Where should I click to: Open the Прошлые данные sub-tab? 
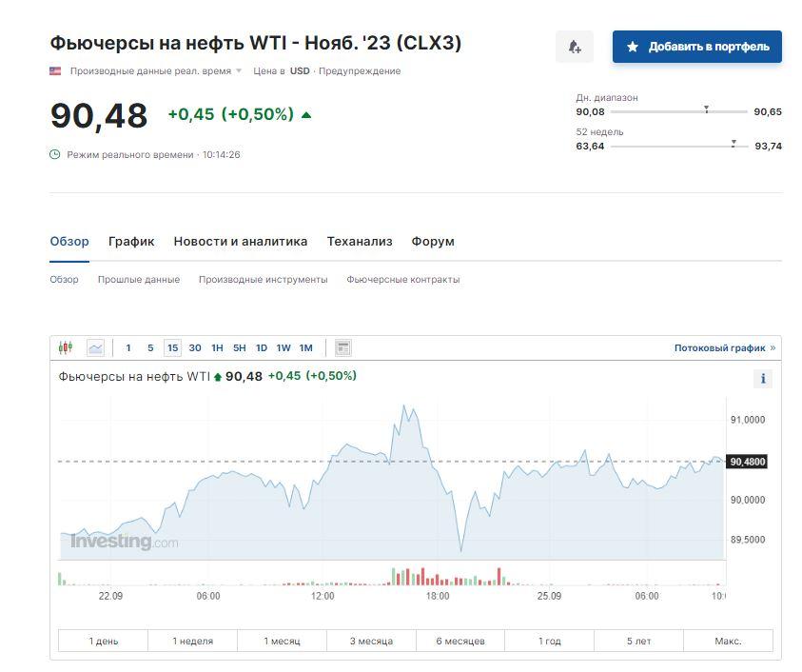click(139, 280)
